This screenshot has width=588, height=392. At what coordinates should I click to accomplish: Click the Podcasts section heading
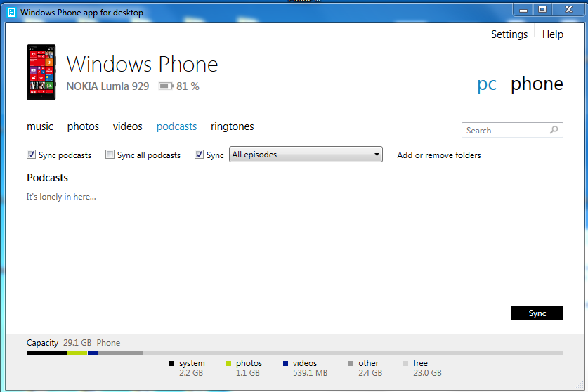pyautogui.click(x=47, y=178)
